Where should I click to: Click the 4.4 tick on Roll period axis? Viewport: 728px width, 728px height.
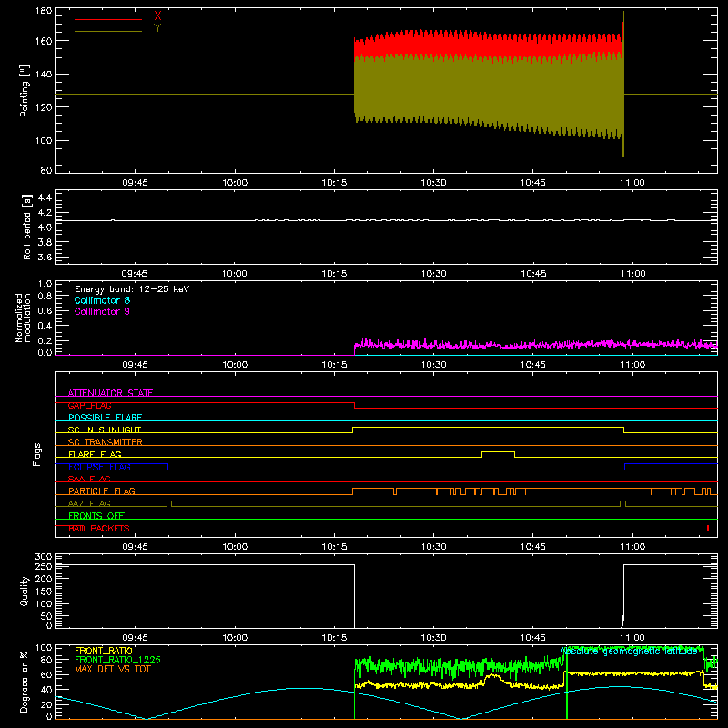[45, 197]
